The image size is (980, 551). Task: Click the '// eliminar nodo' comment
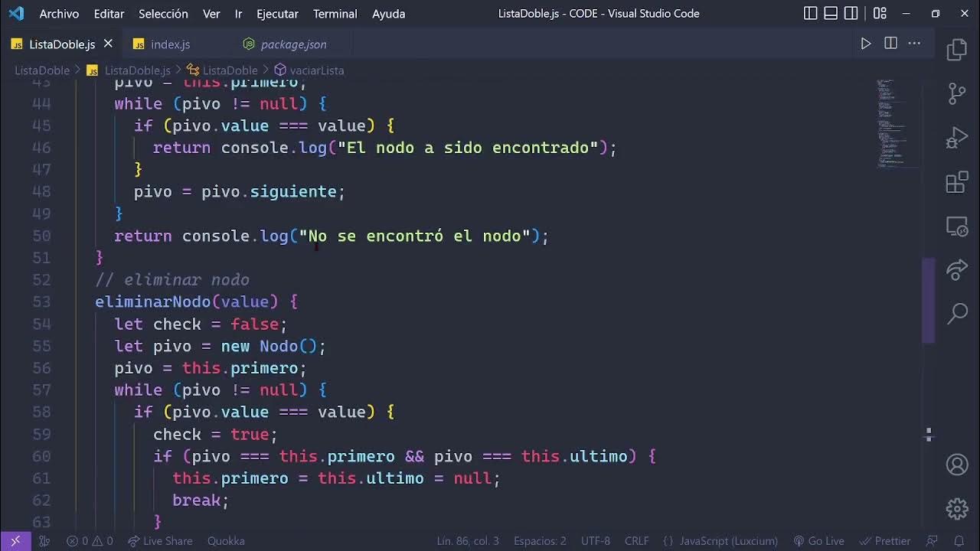[x=172, y=279]
